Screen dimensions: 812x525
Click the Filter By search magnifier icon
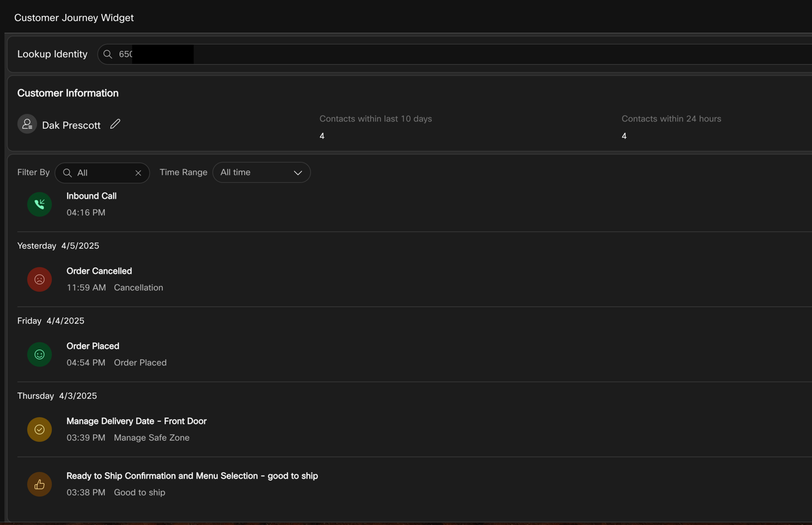click(x=67, y=173)
